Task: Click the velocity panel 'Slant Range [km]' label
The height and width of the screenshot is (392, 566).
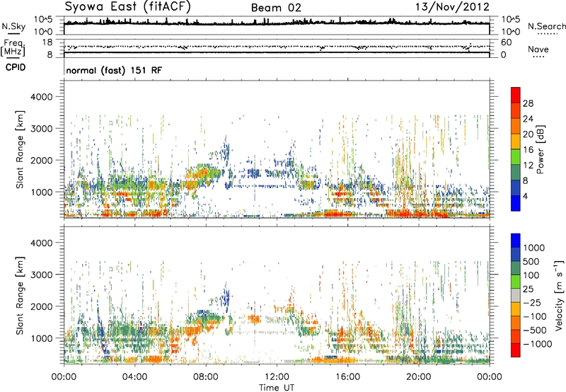Action: [21, 296]
